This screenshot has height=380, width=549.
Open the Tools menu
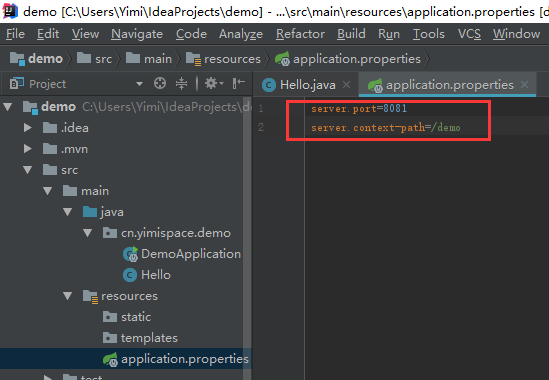point(429,34)
